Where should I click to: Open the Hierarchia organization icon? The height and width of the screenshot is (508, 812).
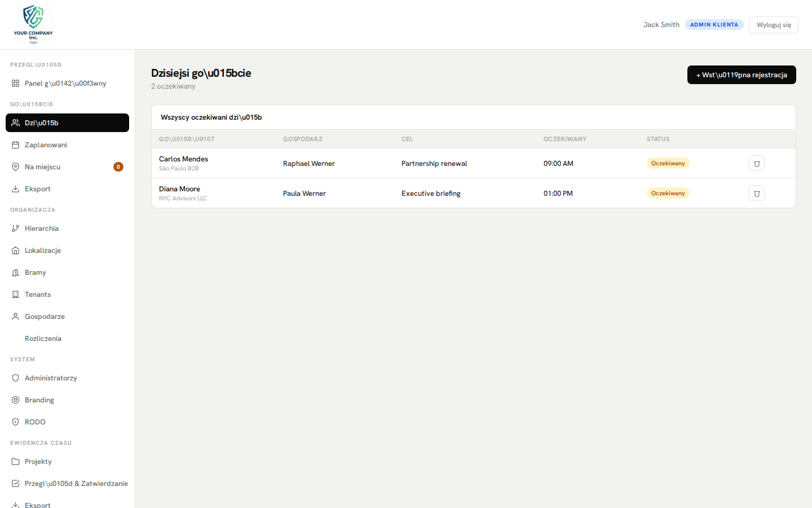pos(15,228)
